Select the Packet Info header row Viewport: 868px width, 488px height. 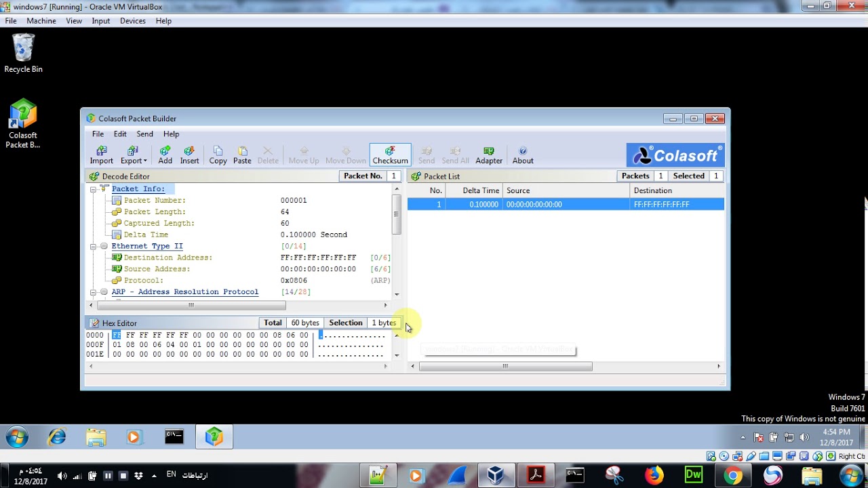pos(138,189)
